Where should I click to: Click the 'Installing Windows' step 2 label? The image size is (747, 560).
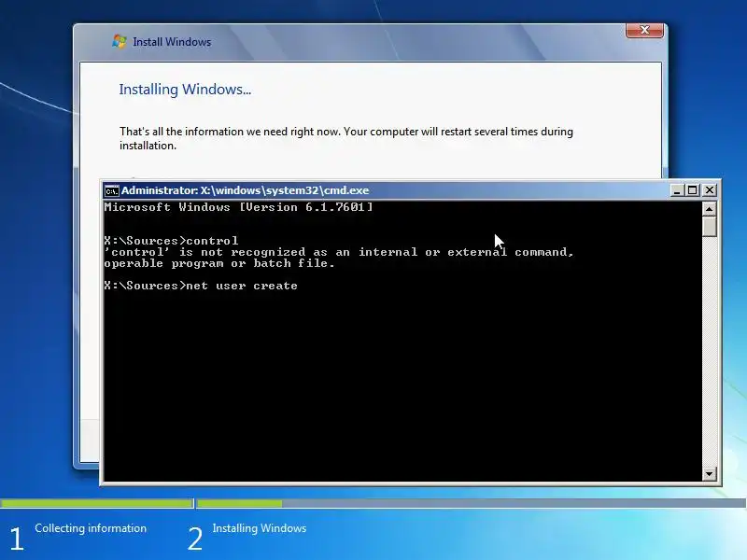pos(260,528)
